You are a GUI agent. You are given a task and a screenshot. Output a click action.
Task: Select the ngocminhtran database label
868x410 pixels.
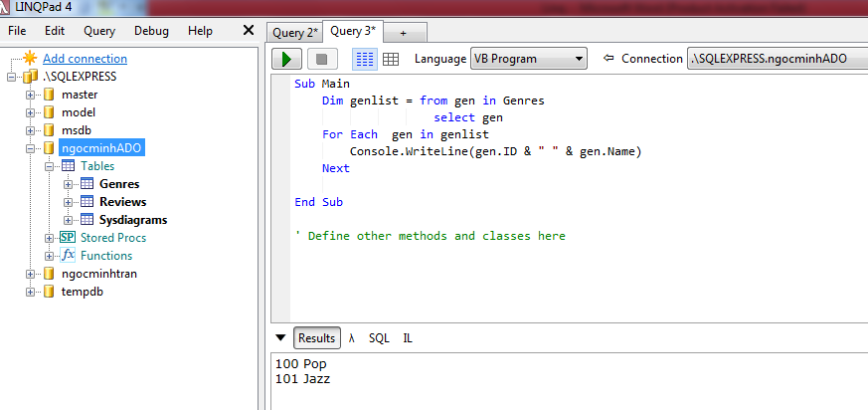click(99, 274)
